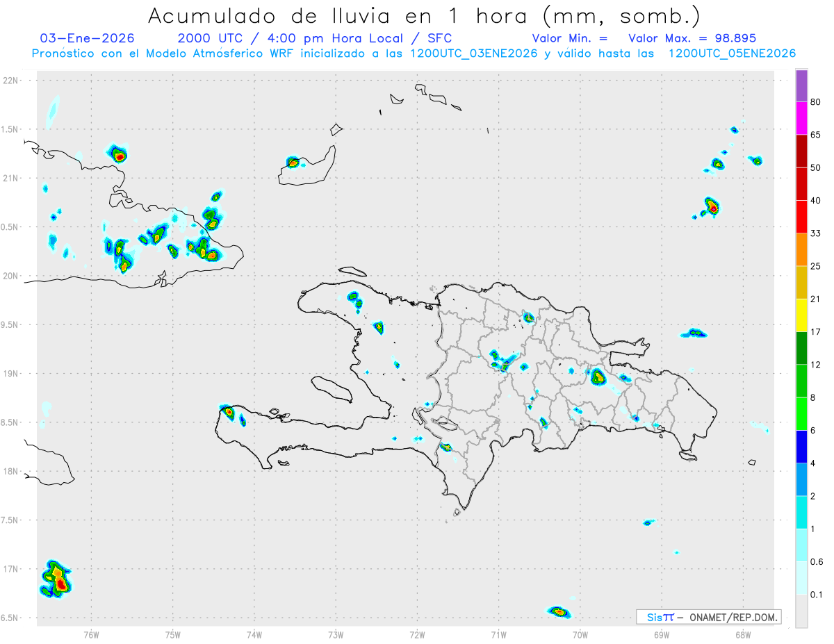Image resolution: width=834 pixels, height=644 pixels.
Task: Select the orange swatch between 25 and 33
Action: coord(801,249)
